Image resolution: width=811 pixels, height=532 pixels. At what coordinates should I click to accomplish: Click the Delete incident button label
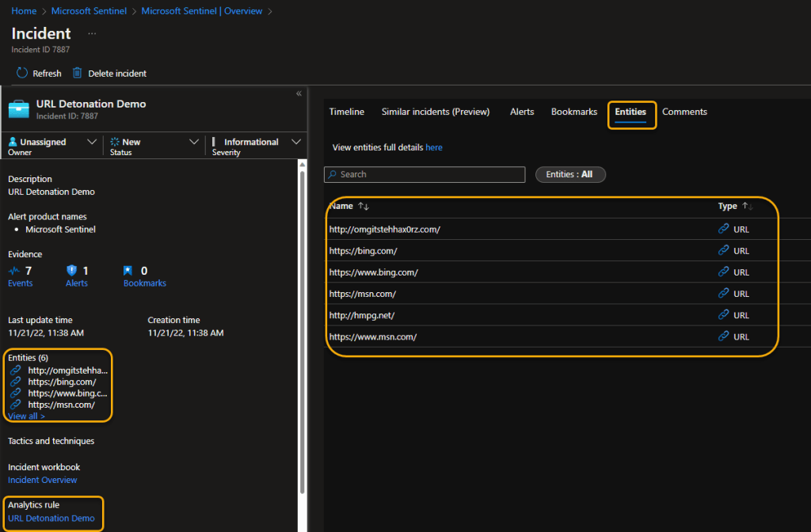click(117, 74)
